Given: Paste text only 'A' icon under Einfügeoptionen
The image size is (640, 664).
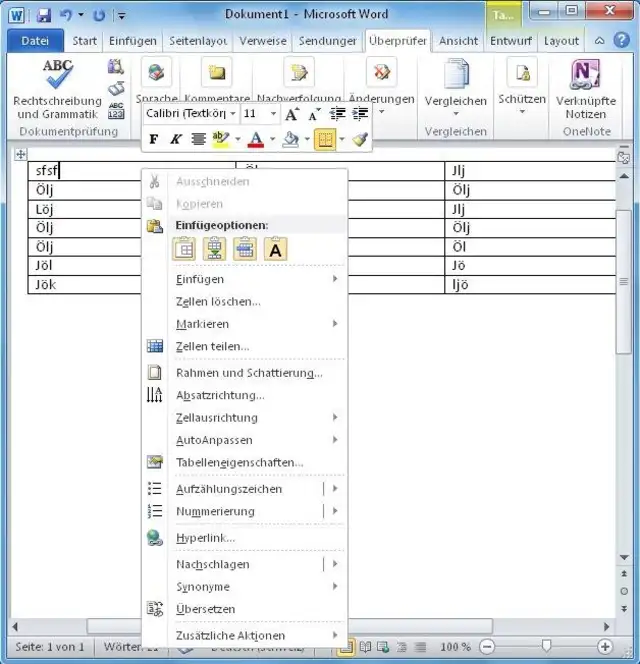Looking at the screenshot, I should [x=275, y=249].
